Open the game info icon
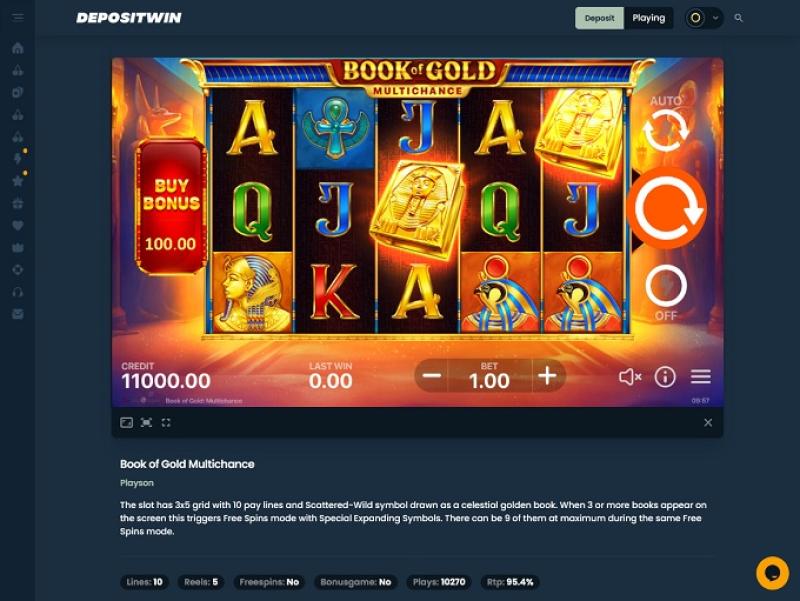 click(x=665, y=377)
